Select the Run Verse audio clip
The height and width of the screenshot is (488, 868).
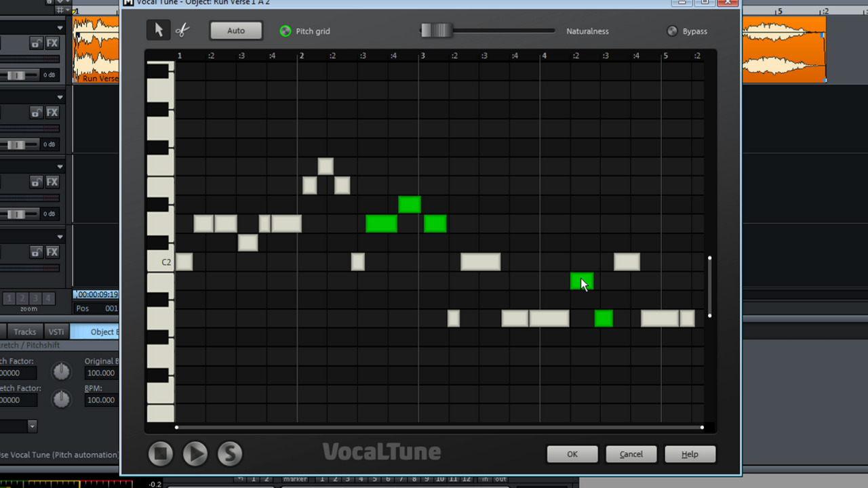(x=96, y=49)
